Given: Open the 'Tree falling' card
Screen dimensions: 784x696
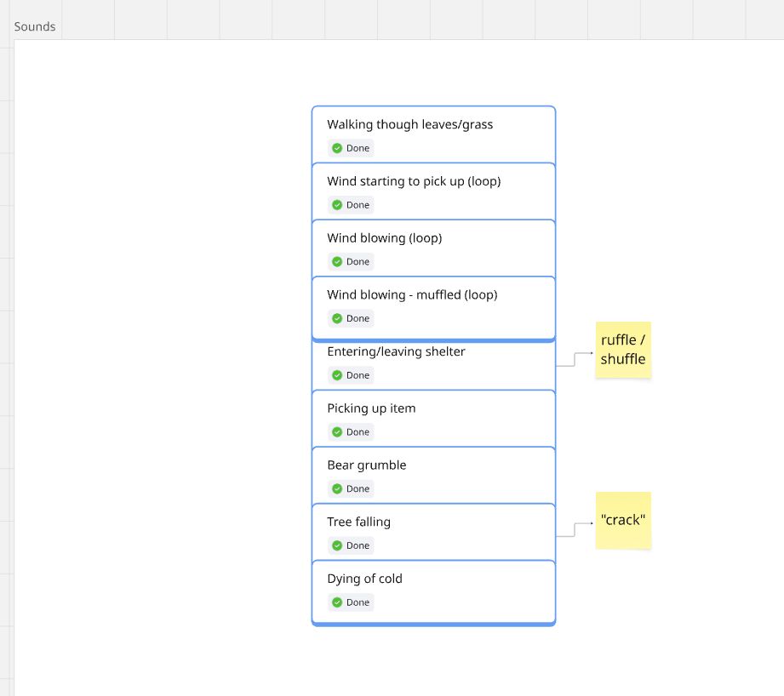Looking at the screenshot, I should coord(433,532).
